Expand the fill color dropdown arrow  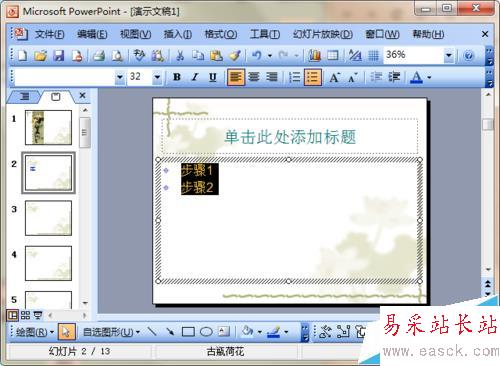click(x=260, y=332)
